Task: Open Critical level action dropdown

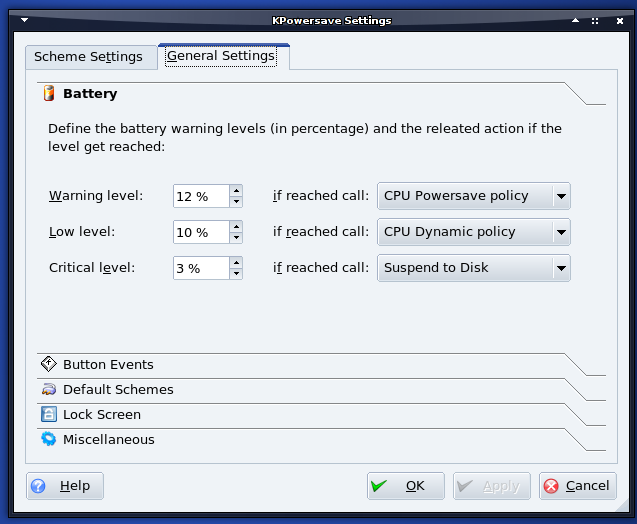Action: [x=474, y=268]
